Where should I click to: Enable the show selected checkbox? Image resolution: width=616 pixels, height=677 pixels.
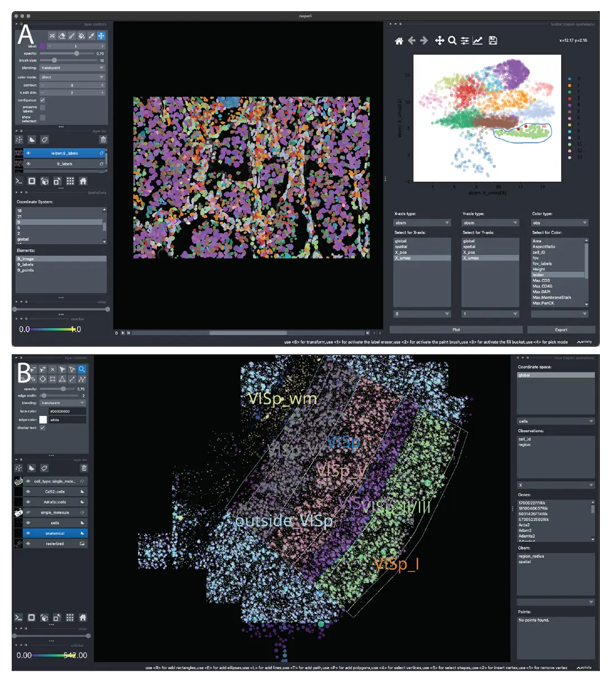coord(42,117)
